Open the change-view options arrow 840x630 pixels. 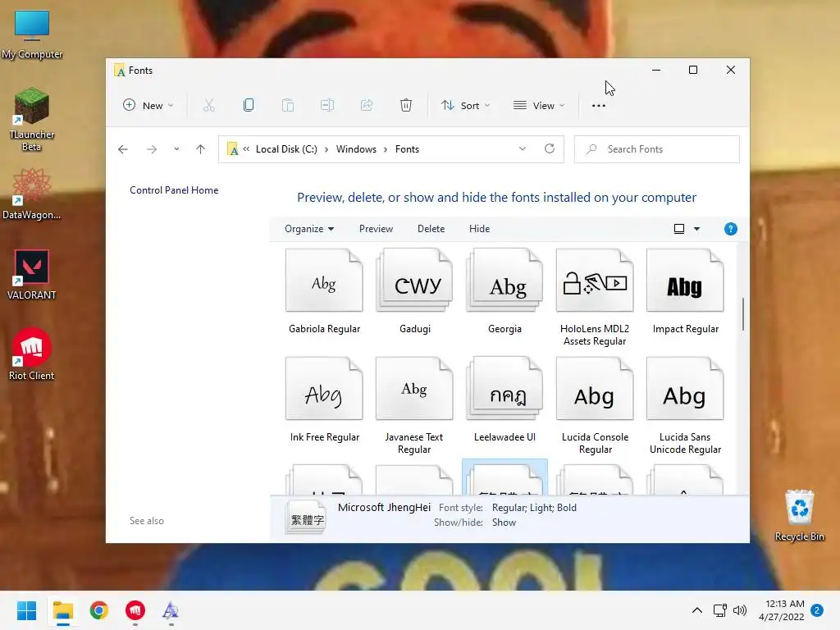(x=696, y=230)
